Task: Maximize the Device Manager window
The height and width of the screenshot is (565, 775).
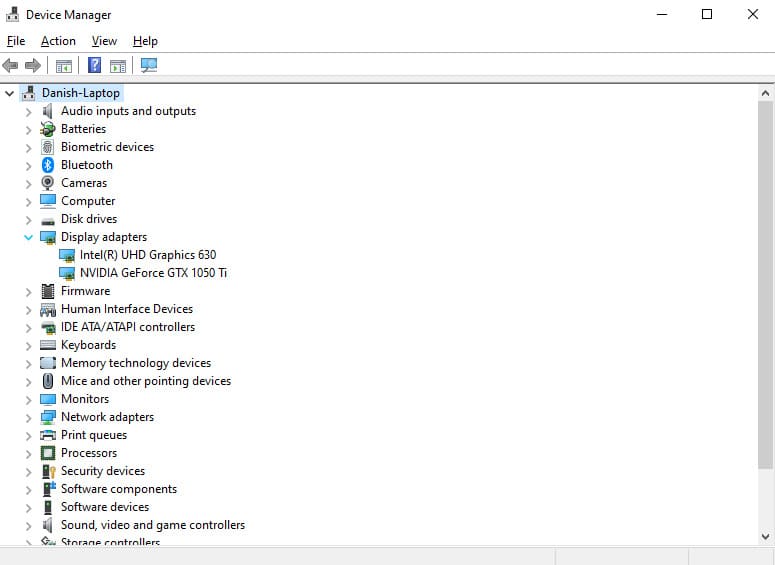Action: pyautogui.click(x=707, y=14)
